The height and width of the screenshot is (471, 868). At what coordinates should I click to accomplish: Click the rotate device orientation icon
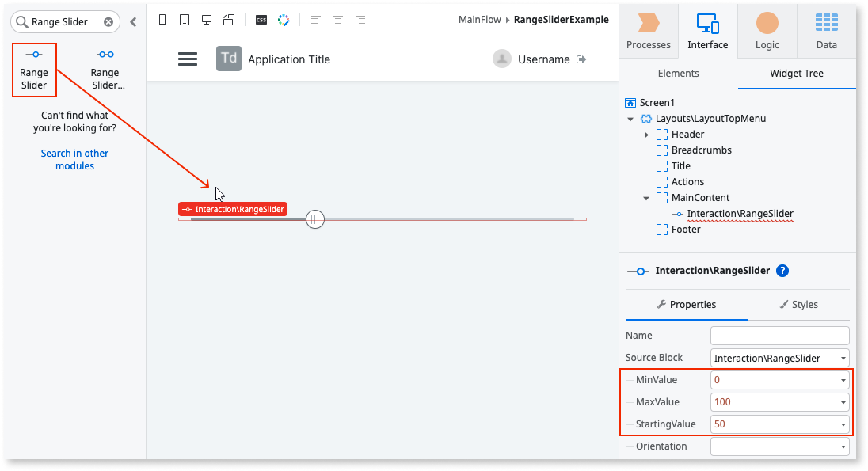pyautogui.click(x=229, y=20)
